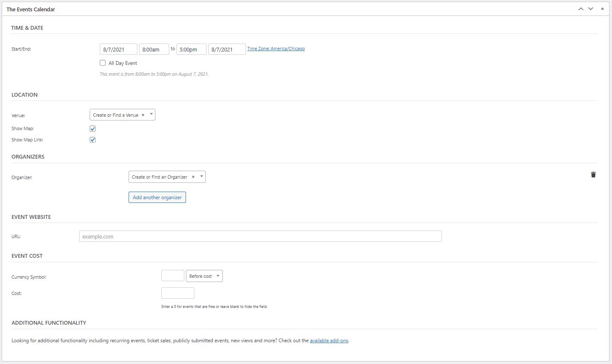612x364 pixels.
Task: Tick the All Day Event checkbox
Action: point(103,63)
